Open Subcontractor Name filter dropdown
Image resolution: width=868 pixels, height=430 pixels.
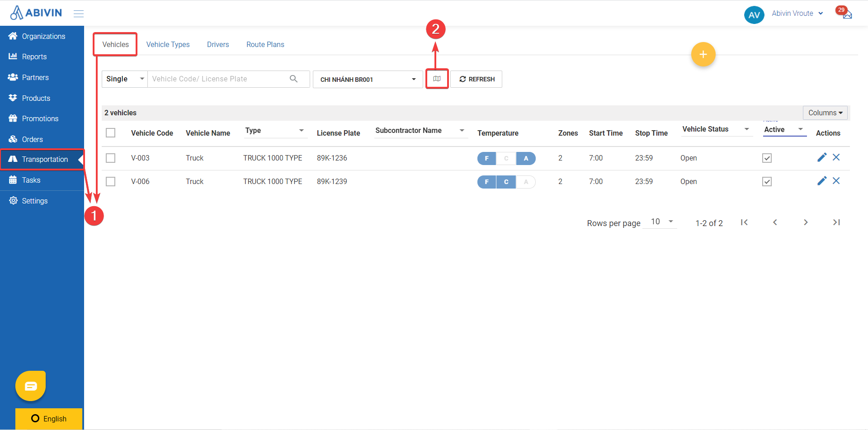(420, 131)
